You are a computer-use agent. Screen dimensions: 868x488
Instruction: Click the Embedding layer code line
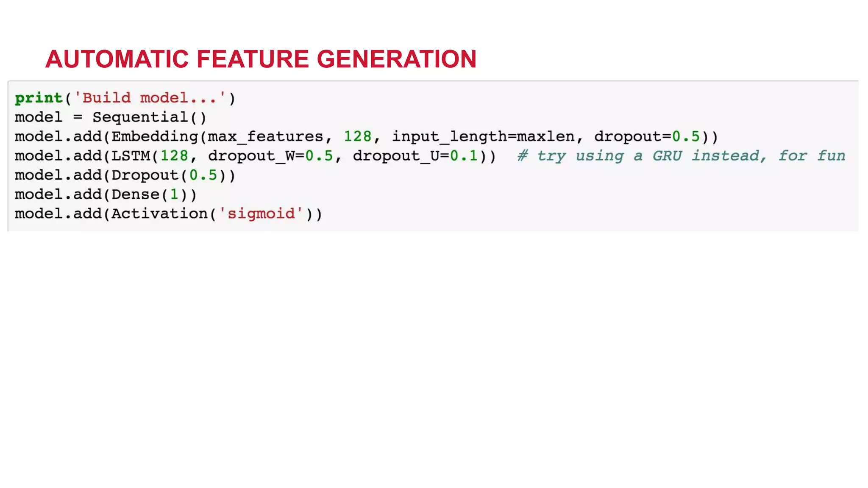pos(367,137)
